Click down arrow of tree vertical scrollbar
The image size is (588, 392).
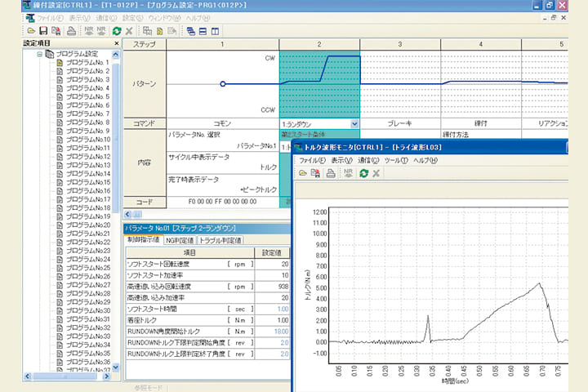point(116,367)
